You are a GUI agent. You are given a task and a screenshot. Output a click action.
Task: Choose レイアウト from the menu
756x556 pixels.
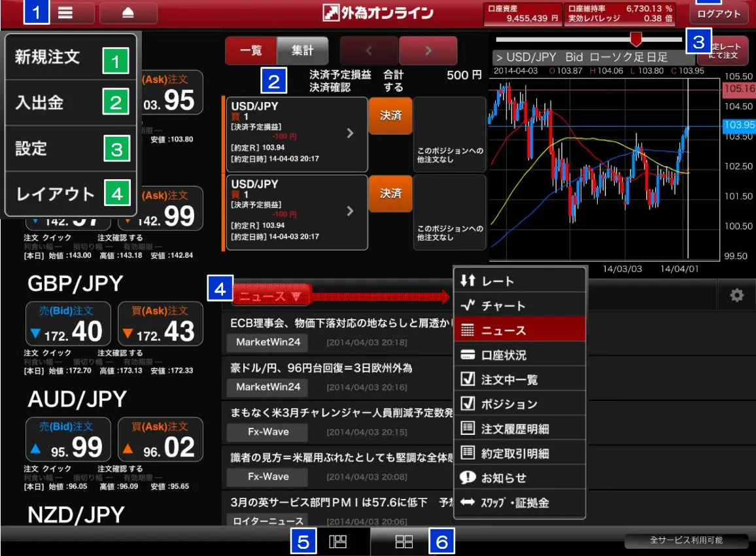(56, 194)
